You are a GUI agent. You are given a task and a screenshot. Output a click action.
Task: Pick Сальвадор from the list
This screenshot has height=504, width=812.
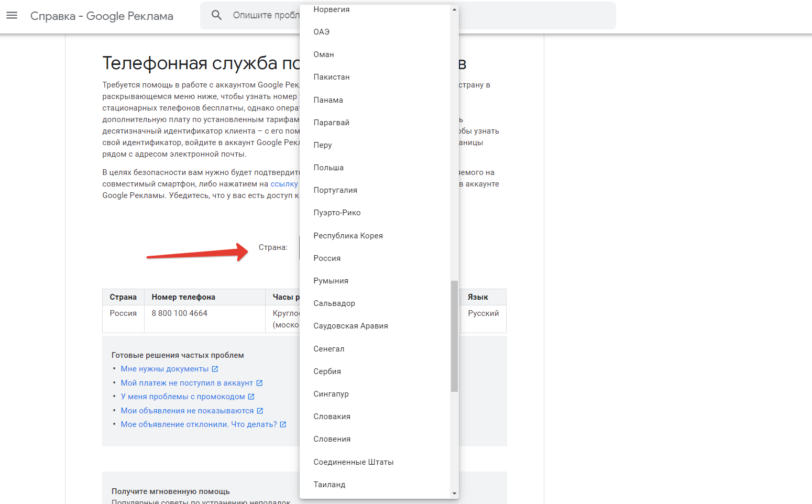pyautogui.click(x=375, y=303)
